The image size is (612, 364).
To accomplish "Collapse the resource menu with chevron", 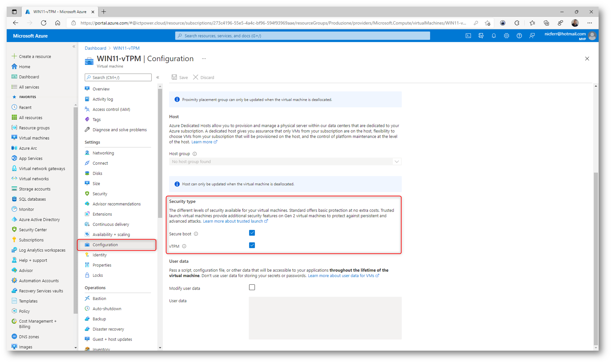I will pos(158,77).
